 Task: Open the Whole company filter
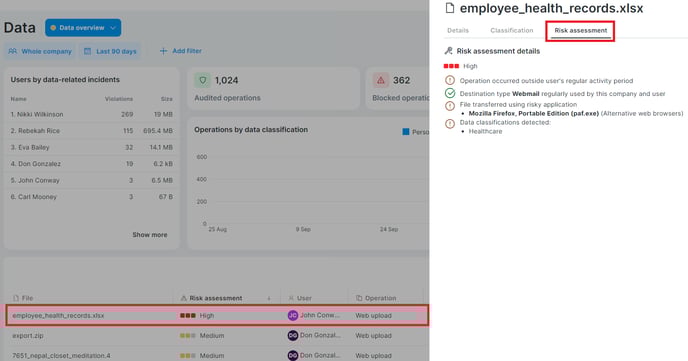point(40,51)
